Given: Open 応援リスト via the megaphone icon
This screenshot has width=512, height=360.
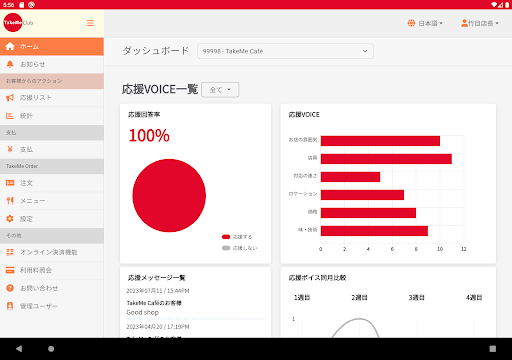Looking at the screenshot, I should [x=10, y=98].
